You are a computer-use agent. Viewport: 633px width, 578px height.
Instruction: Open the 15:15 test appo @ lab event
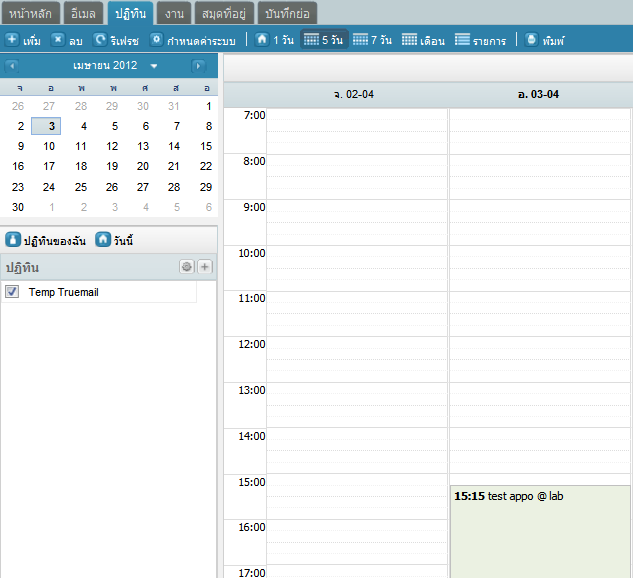coord(540,532)
